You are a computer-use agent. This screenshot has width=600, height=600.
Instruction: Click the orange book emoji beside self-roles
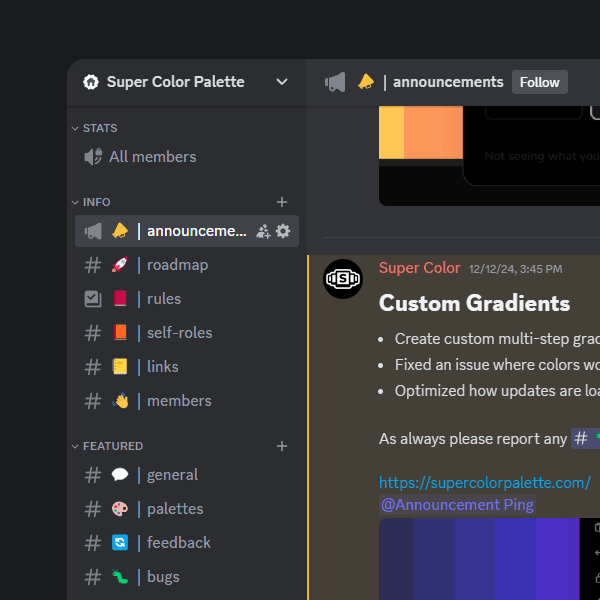[120, 333]
